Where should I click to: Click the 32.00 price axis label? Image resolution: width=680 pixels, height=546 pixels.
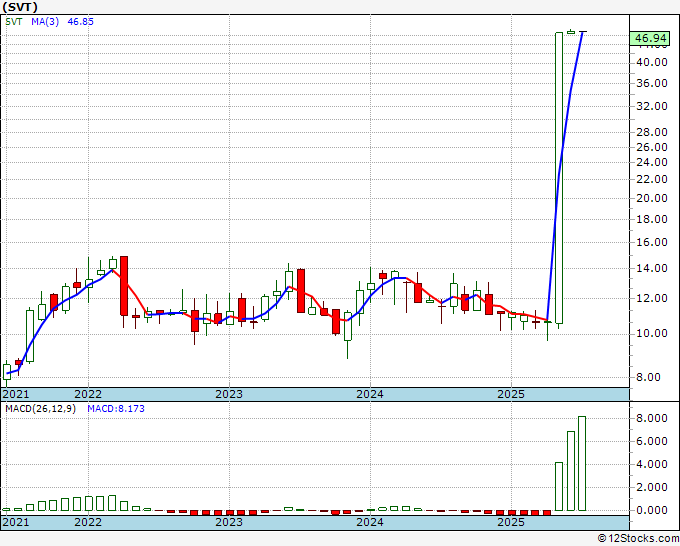point(652,106)
